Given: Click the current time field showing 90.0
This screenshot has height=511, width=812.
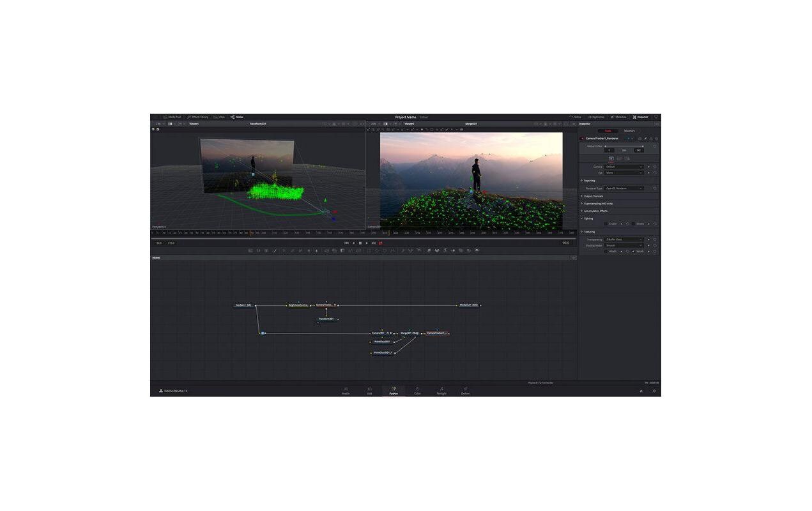Looking at the screenshot, I should coord(566,243).
